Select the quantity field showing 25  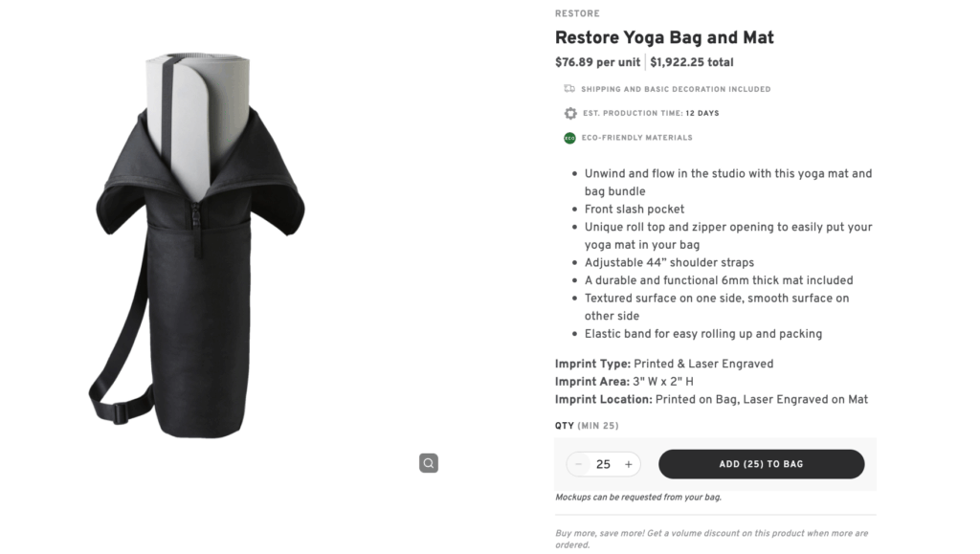[x=603, y=464]
